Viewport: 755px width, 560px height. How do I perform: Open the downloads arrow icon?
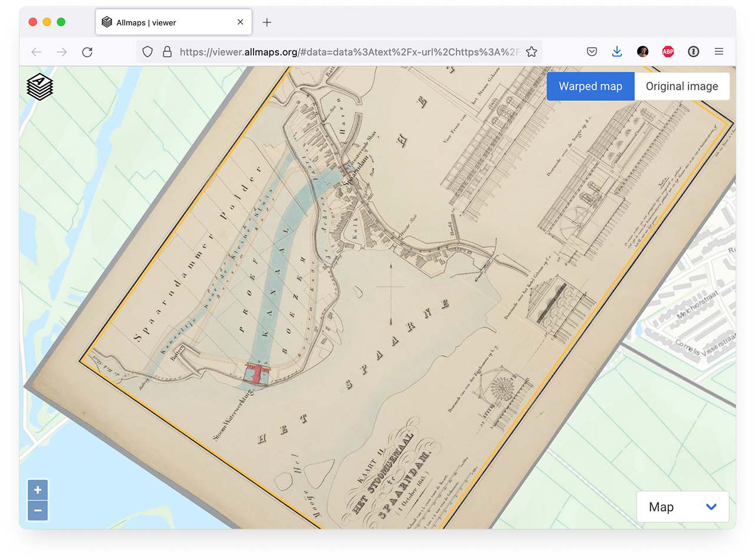point(617,52)
